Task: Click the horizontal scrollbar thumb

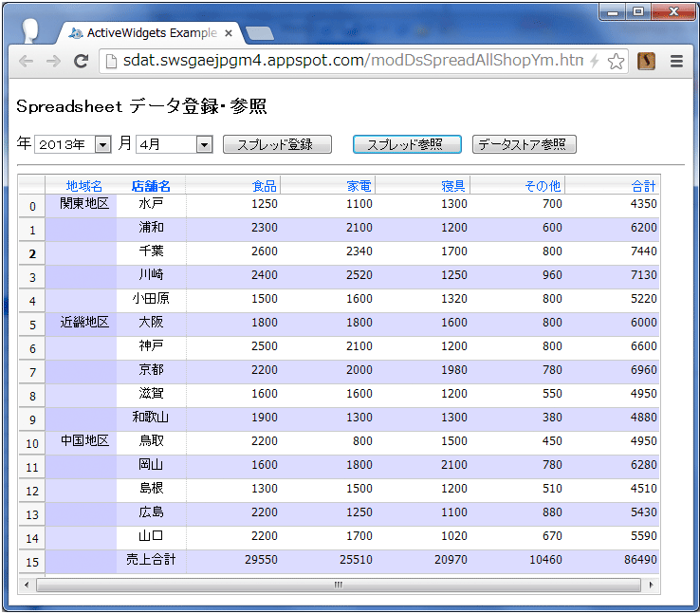Action: tap(339, 585)
